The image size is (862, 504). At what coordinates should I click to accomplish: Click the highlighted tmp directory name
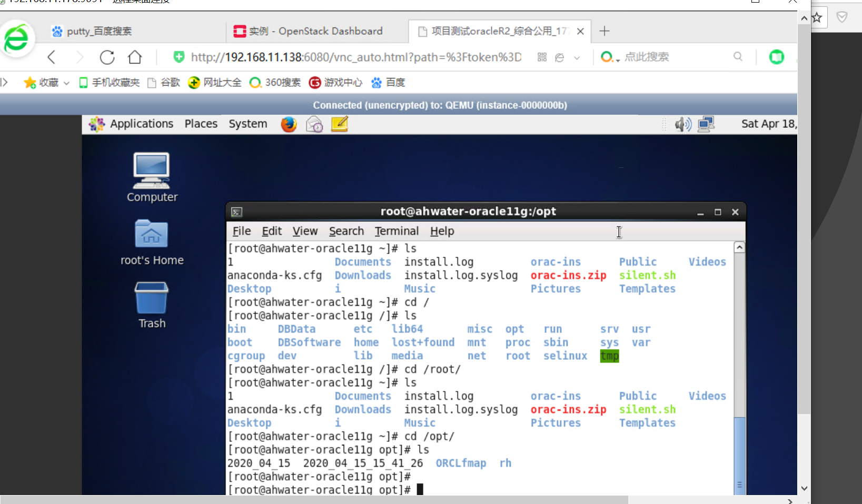[609, 356]
